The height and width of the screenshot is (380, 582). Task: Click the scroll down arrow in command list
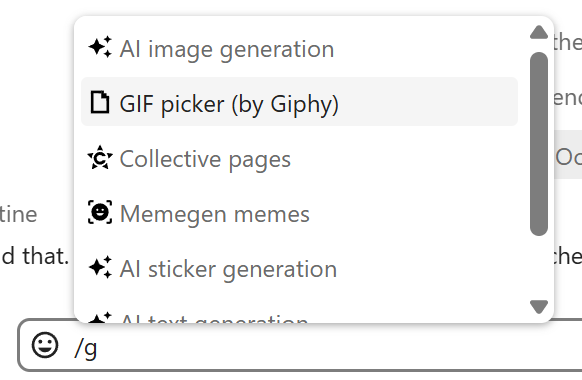coord(539,307)
